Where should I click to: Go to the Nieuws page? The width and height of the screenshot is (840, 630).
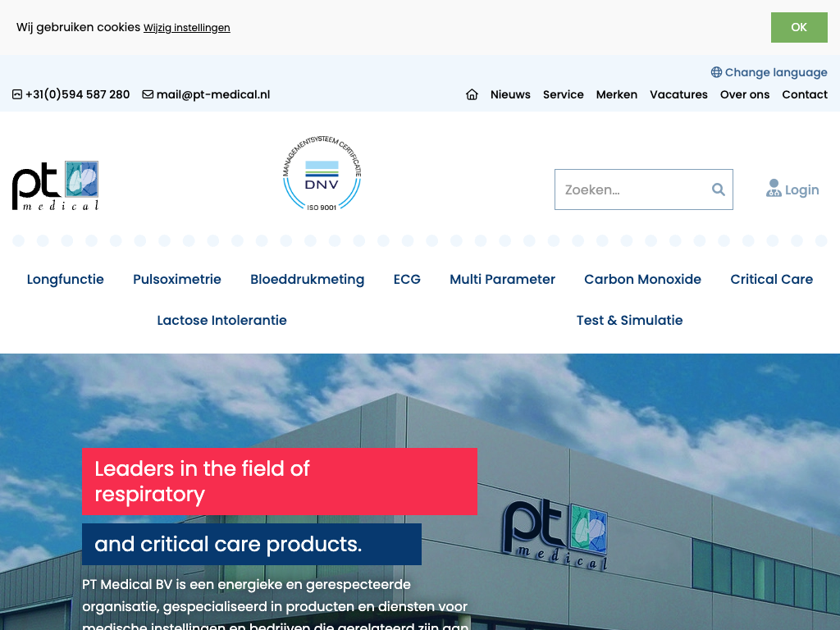[x=510, y=94]
